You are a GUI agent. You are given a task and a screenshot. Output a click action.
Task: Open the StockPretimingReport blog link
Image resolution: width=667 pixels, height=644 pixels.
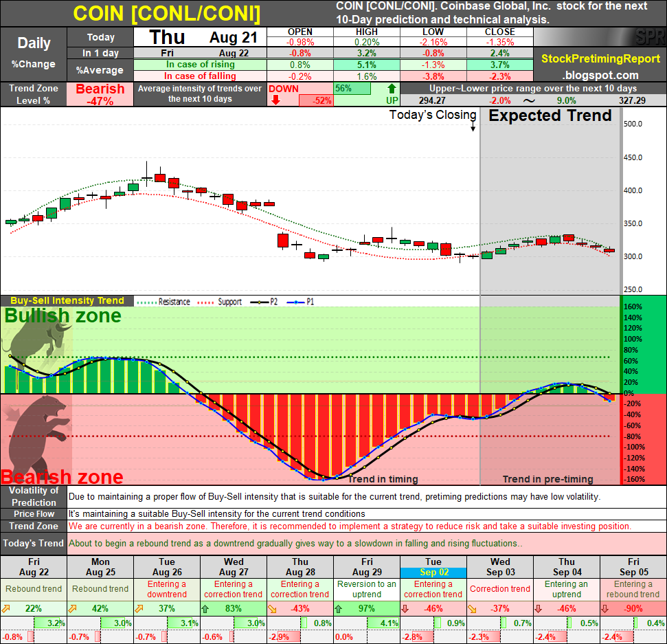[x=600, y=58]
